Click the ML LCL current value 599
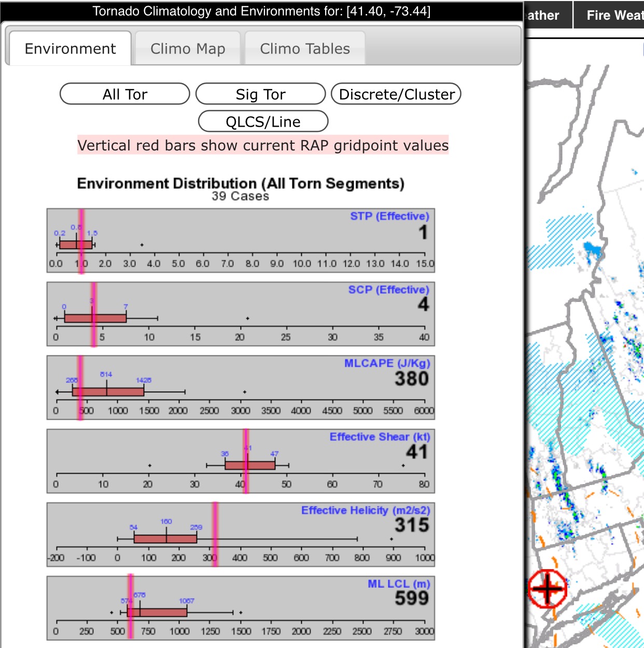The height and width of the screenshot is (648, 644). click(x=412, y=598)
